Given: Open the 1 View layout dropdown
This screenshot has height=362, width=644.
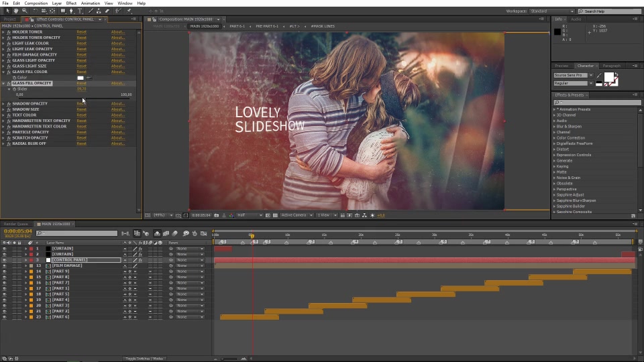Looking at the screenshot, I should tap(327, 215).
